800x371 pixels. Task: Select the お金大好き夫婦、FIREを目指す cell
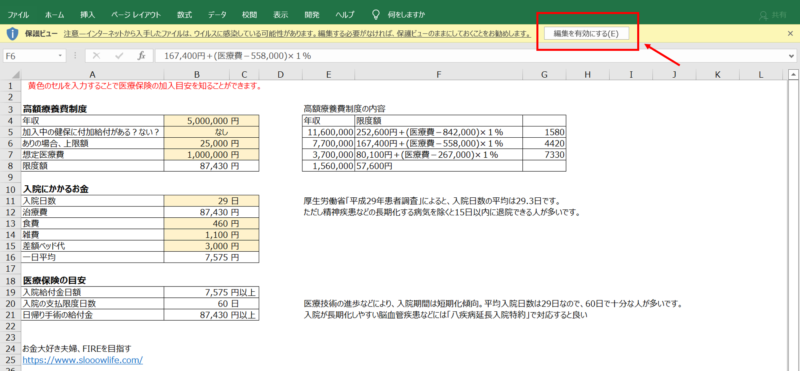coord(92,349)
